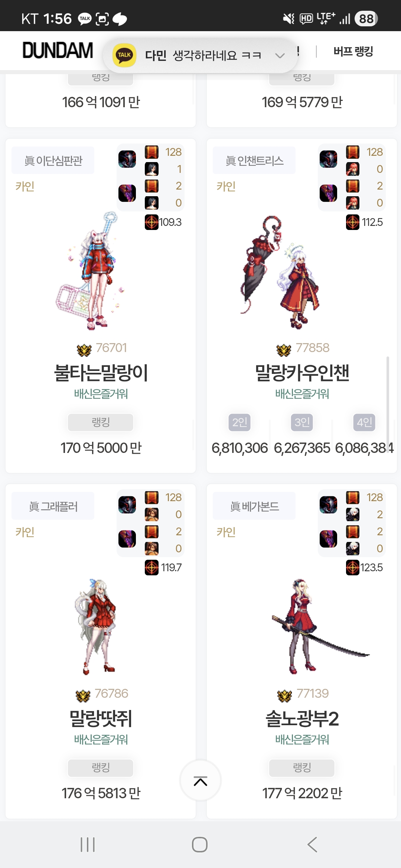The height and width of the screenshot is (868, 401).
Task: Tap the 眞 이단심판관 class tag
Action: [x=53, y=160]
